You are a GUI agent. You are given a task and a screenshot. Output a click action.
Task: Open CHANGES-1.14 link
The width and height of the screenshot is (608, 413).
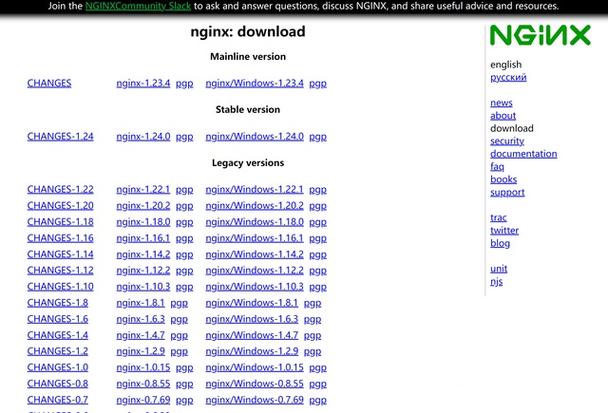[60, 254]
